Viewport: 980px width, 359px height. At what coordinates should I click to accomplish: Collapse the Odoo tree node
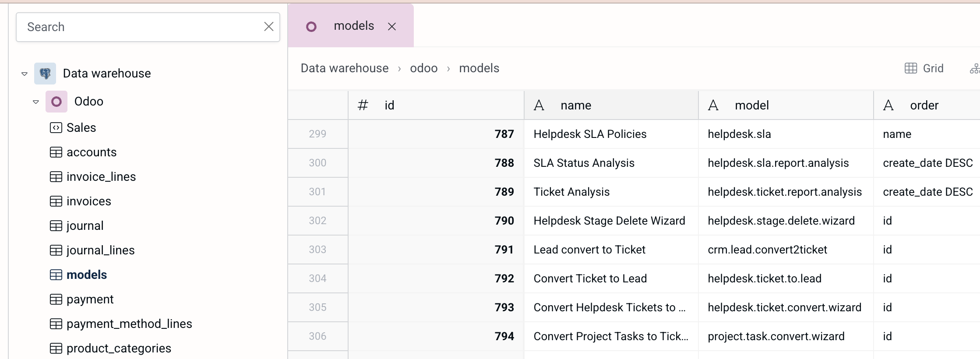tap(36, 102)
